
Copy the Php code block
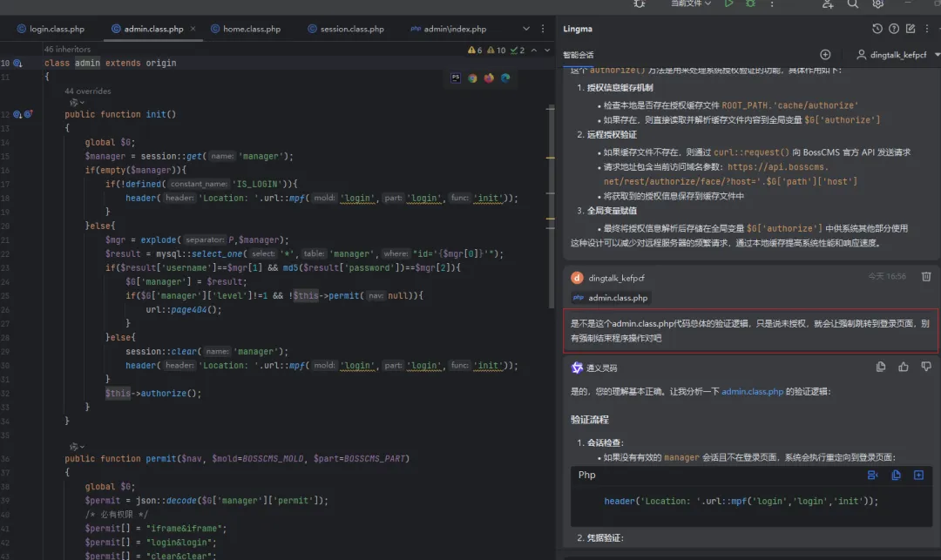coord(896,475)
